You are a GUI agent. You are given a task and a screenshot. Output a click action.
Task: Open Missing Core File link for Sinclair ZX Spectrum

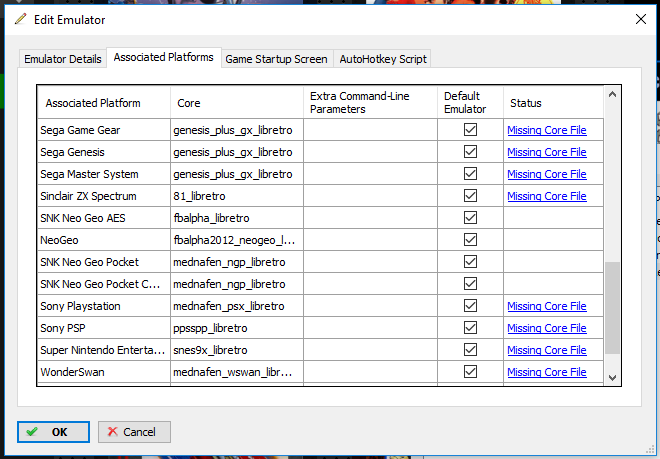coord(547,196)
